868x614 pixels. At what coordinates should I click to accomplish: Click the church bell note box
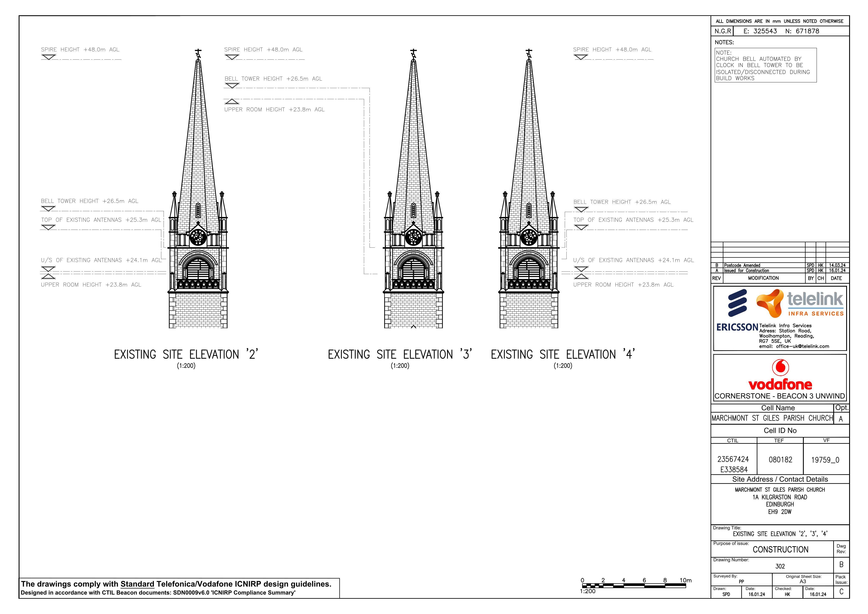(x=766, y=65)
